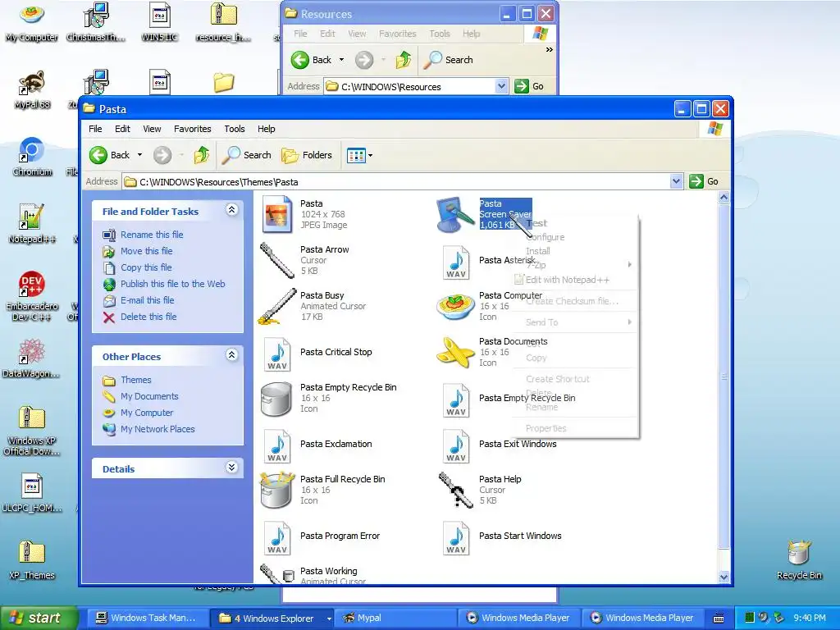Click Go button in Pasta window
Viewport: 840px width, 630px height.
705,181
